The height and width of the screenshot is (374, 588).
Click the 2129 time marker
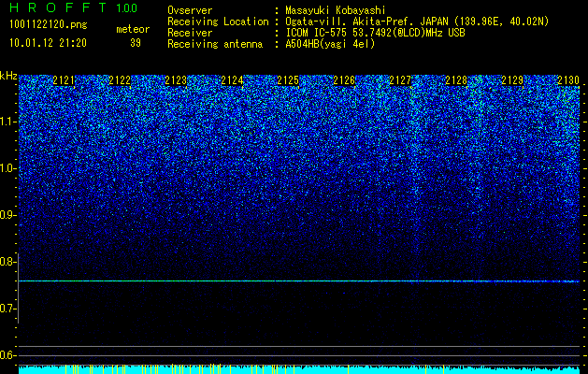(x=512, y=80)
